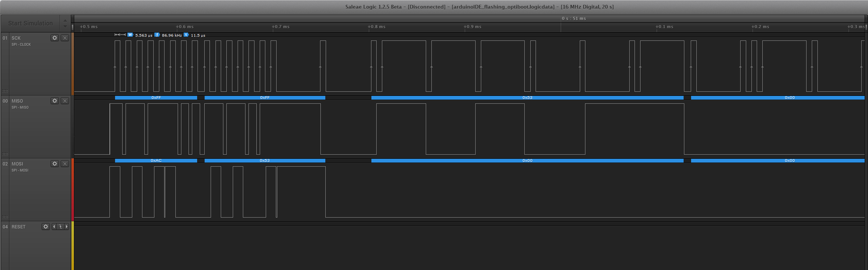Grab the MISO channel drag handle

coord(5,154)
